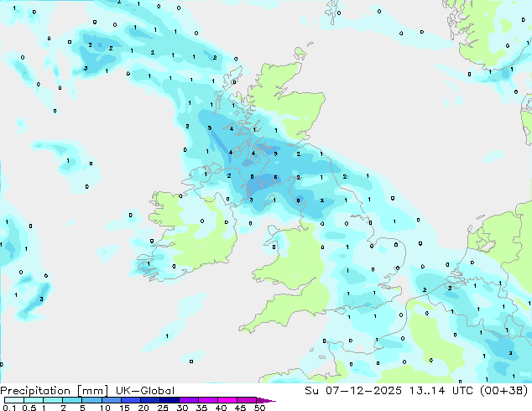The image size is (532, 411).
Task: Click the 'Precipitation [mm]' title text
Action: (x=55, y=391)
